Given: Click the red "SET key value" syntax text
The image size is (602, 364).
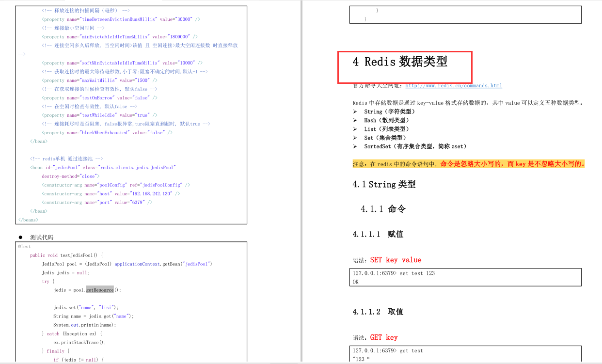Looking at the screenshot, I should pos(396,260).
